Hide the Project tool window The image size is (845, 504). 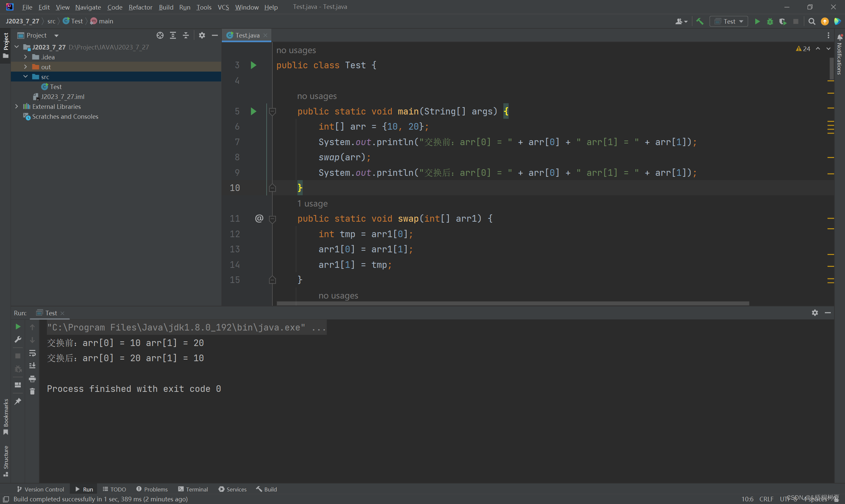coord(215,35)
